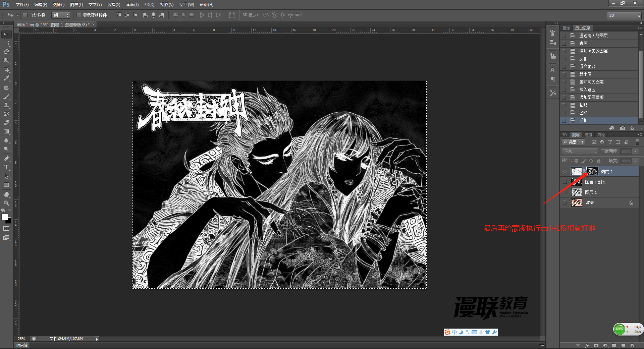Select the Horizontal Type tool
This screenshot has height=349, width=644.
coord(6,167)
